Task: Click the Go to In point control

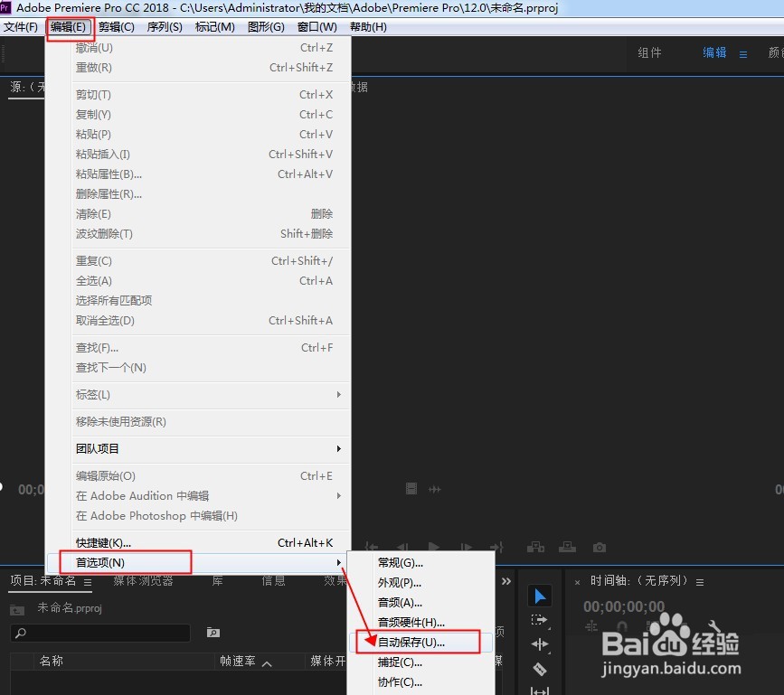Action: pos(371,547)
